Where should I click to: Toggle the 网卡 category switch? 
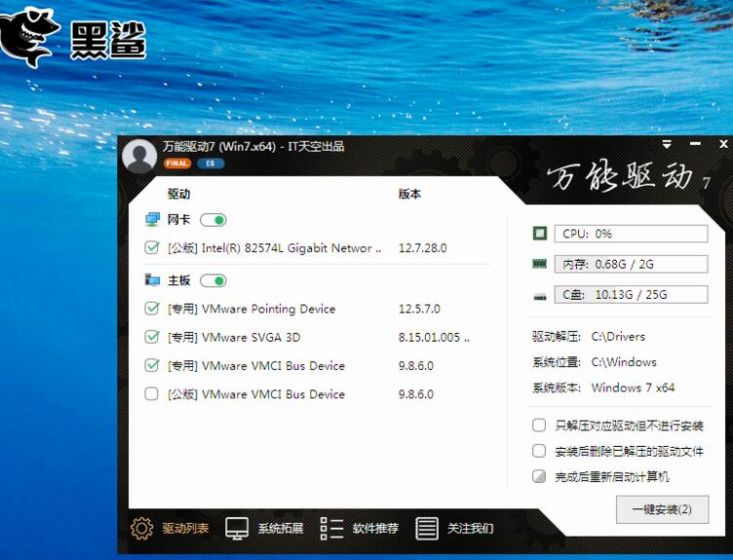(212, 220)
